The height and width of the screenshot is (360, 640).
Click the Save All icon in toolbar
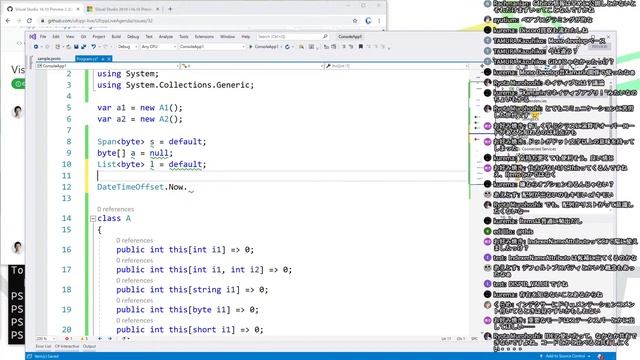(83, 47)
